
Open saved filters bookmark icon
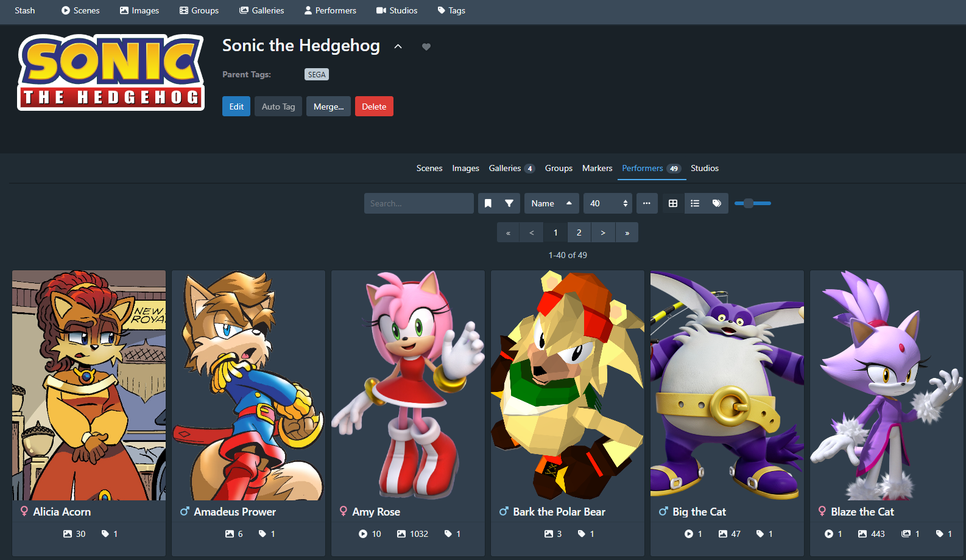(x=488, y=203)
